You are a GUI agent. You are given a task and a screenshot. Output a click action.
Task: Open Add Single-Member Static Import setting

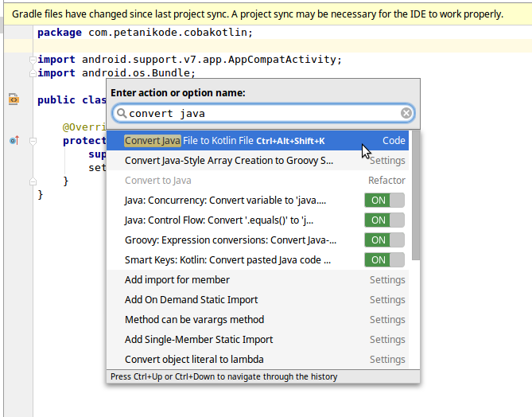coord(258,339)
